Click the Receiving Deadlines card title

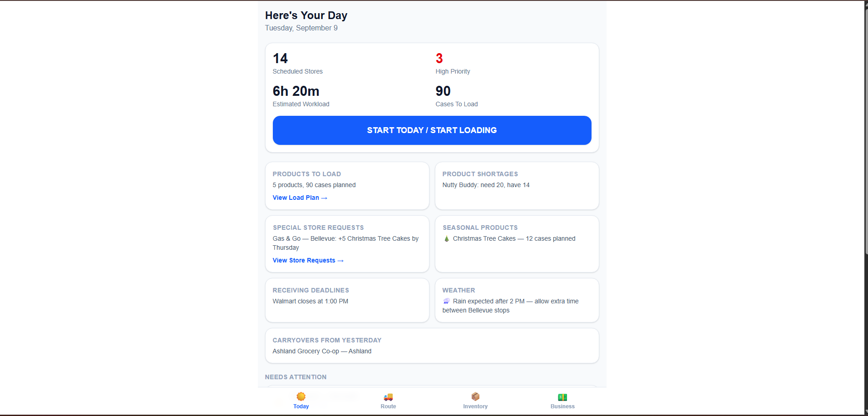311,290
